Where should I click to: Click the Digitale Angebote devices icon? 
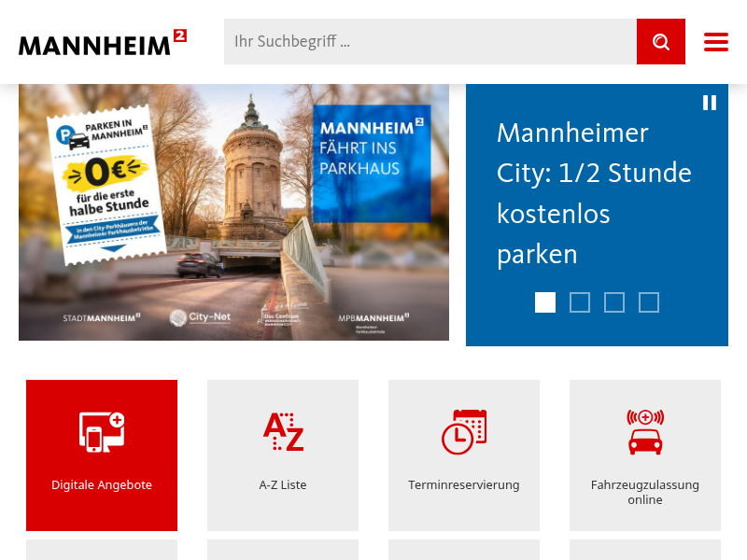[x=102, y=432]
